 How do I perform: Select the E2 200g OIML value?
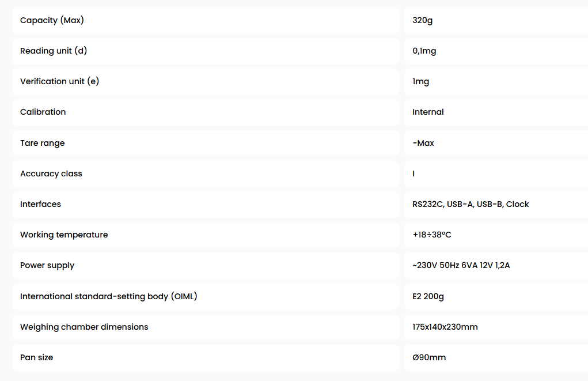428,296
